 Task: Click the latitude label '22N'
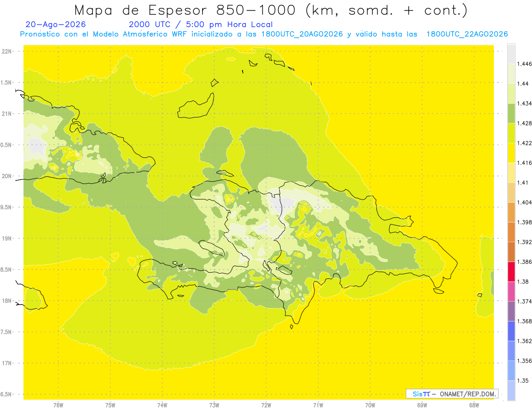pos(7,51)
